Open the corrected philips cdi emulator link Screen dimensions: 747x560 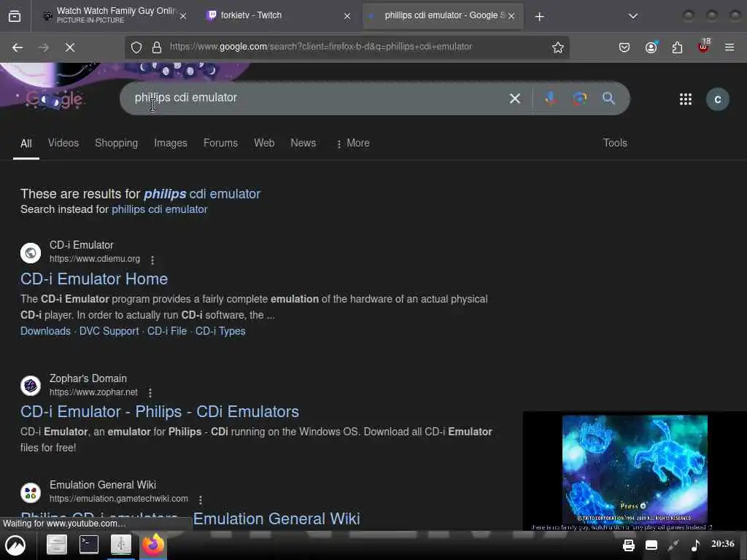tap(202, 194)
